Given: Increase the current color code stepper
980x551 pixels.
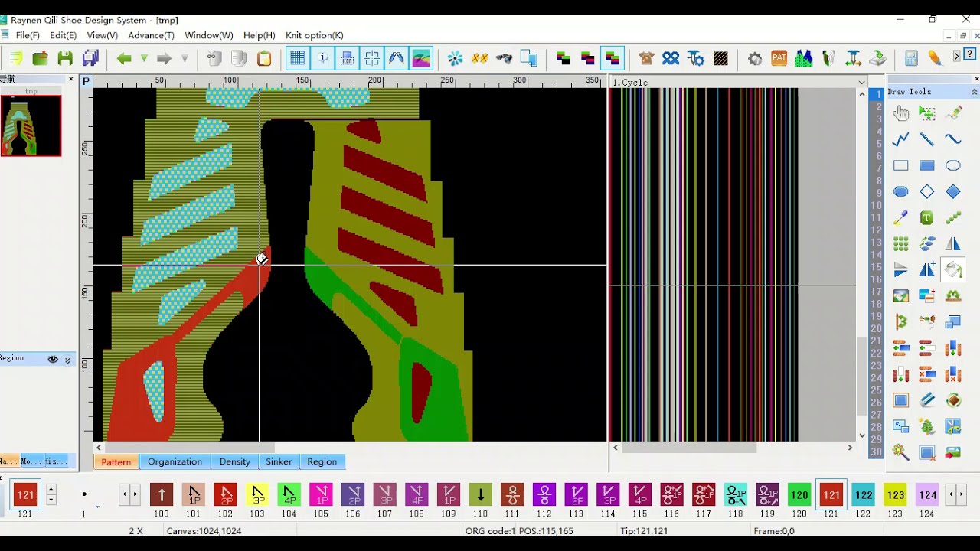Looking at the screenshot, I should pos(51,490).
